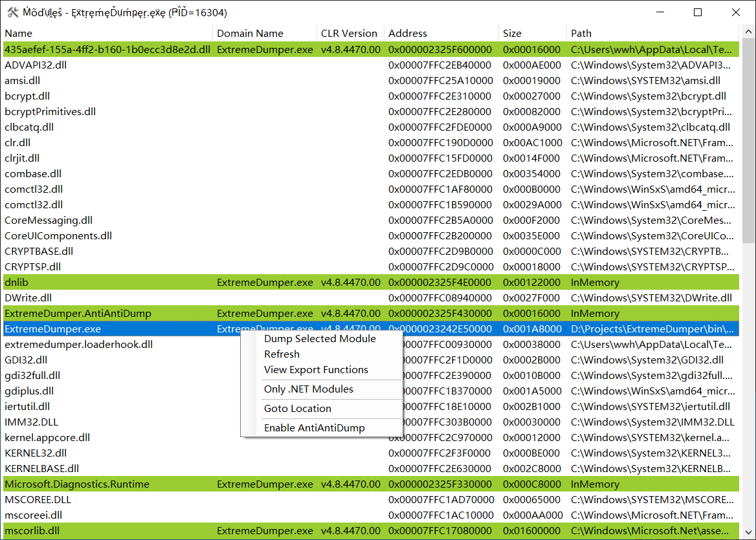
Task: Select the gdiplus.dll module row
Action: (x=371, y=391)
